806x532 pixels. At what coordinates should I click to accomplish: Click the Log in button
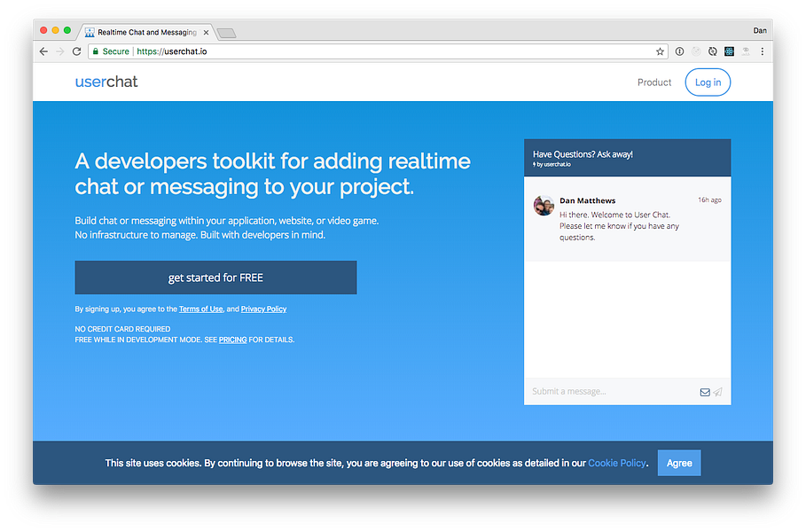[708, 82]
